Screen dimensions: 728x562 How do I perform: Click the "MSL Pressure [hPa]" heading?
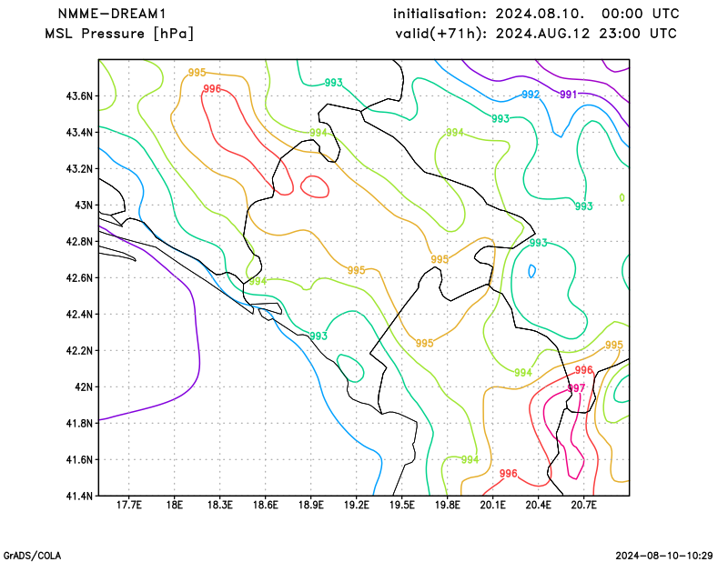(x=119, y=34)
